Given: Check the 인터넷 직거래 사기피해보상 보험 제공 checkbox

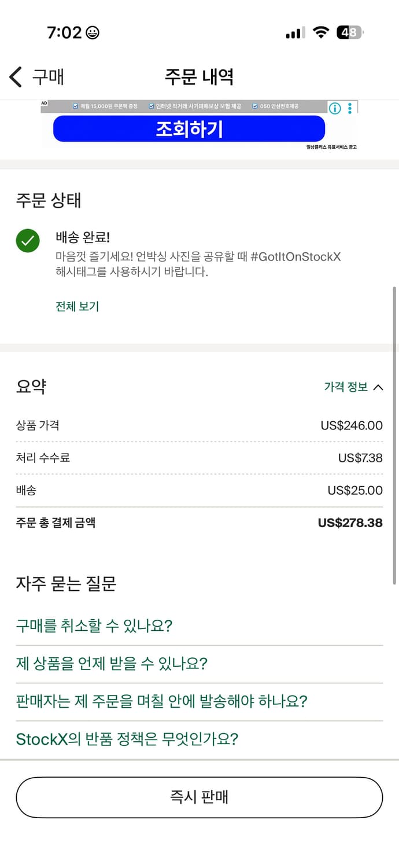Looking at the screenshot, I should (x=149, y=106).
